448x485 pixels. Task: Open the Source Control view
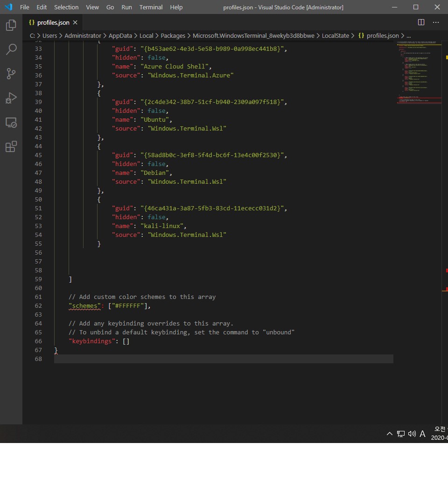(11, 74)
